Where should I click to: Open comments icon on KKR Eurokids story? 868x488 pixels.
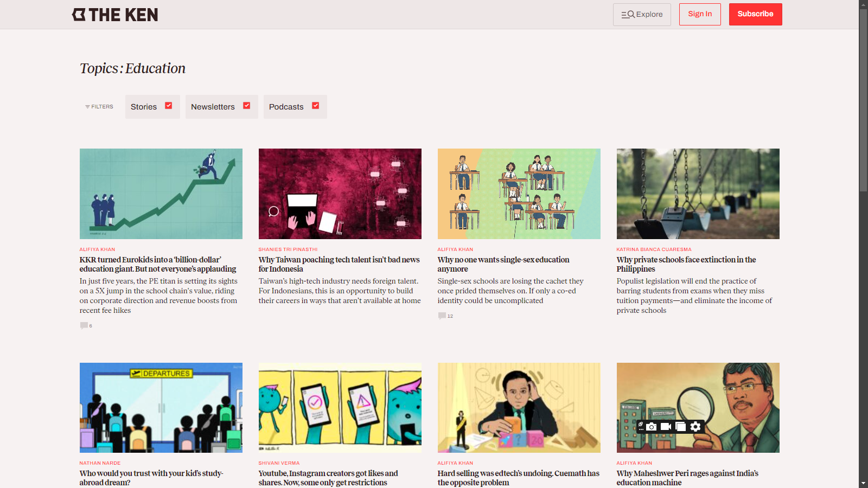[84, 325]
